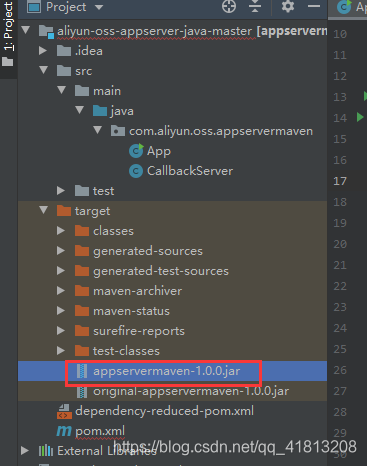Select the App class icon
This screenshot has height=466, width=367.
click(136, 151)
